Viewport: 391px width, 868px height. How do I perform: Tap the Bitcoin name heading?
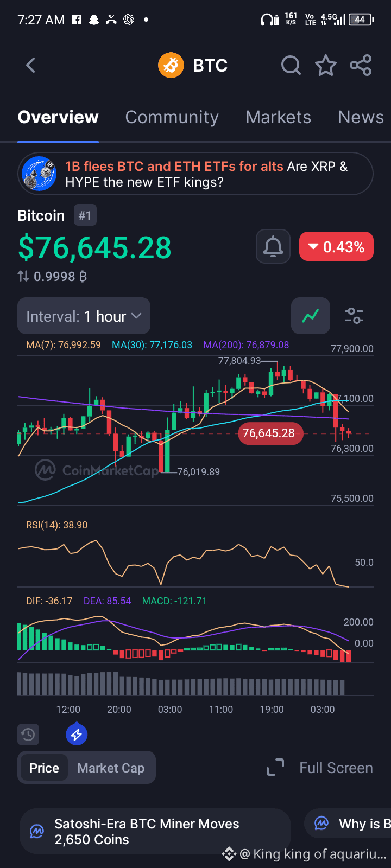(41, 215)
